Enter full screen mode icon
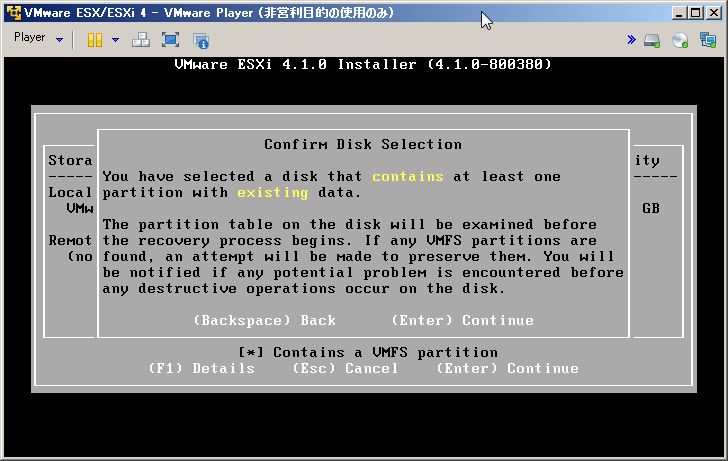Image resolution: width=728 pixels, height=461 pixels. point(170,40)
